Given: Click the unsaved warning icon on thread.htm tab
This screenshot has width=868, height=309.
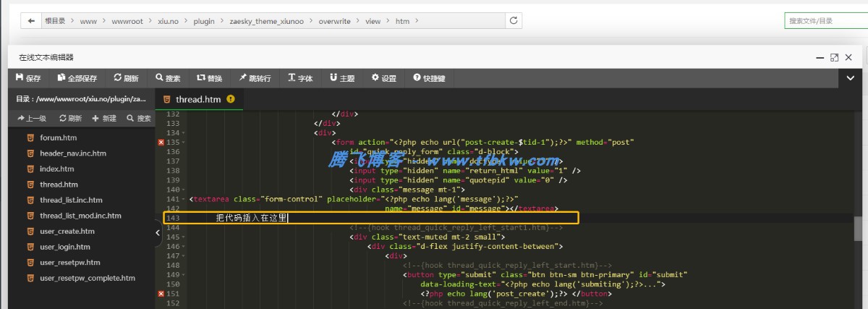Looking at the screenshot, I should [x=231, y=99].
